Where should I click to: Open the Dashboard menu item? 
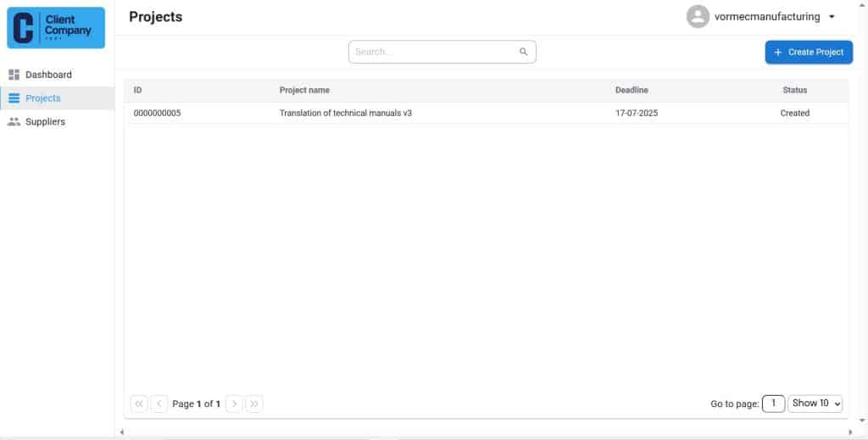[48, 75]
